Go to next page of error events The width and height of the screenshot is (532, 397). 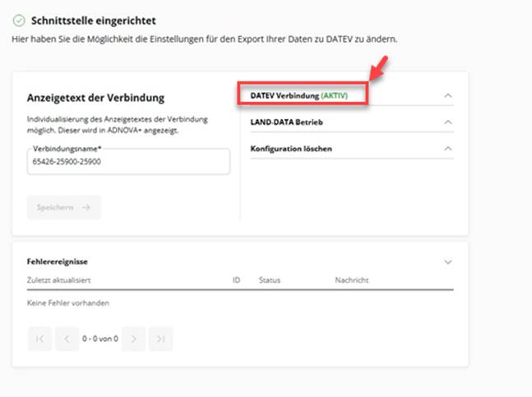click(134, 339)
